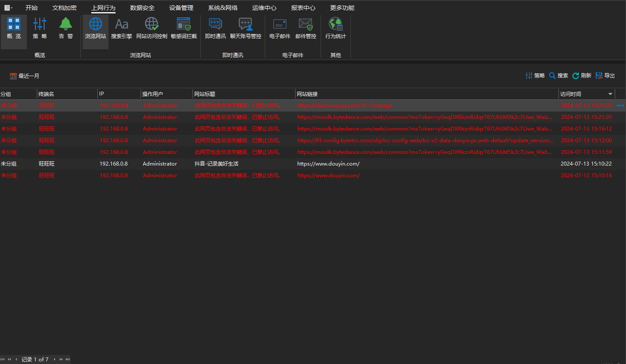Click the 刷新 refresh button
This screenshot has height=364, width=626.
[582, 76]
